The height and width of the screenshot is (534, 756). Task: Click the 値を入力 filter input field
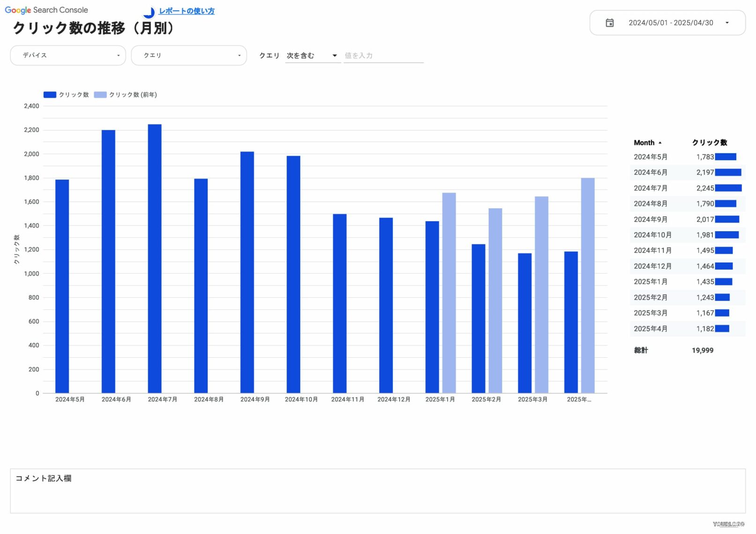pyautogui.click(x=383, y=55)
